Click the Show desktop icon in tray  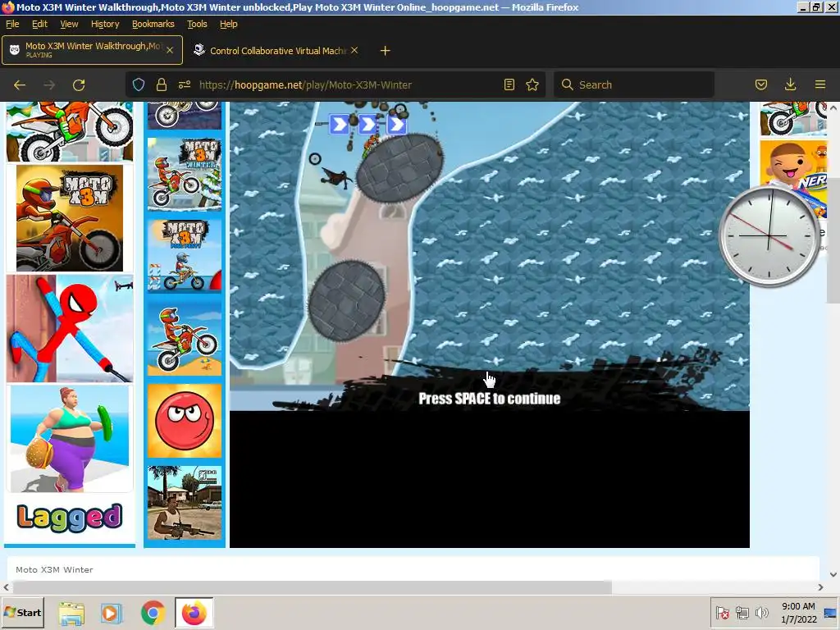[831, 613]
